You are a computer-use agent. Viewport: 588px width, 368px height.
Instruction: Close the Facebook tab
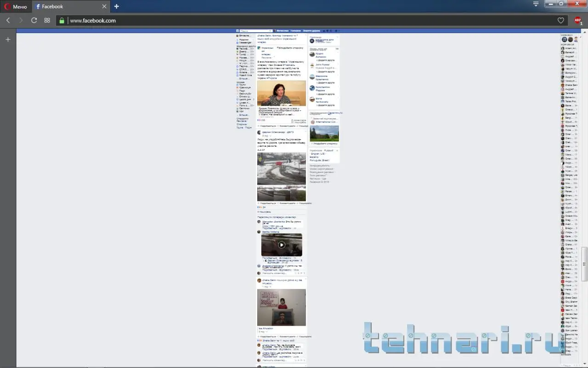click(x=104, y=6)
